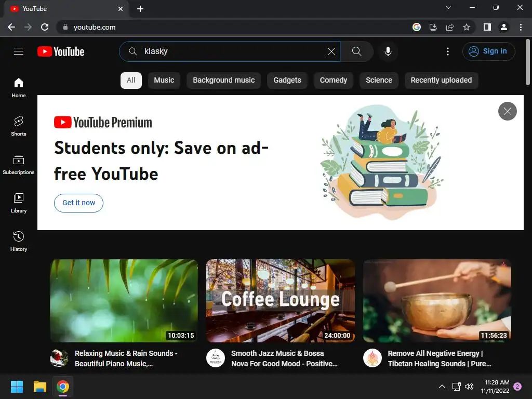Bookmark this page with star icon
532x399 pixels.
(467, 27)
